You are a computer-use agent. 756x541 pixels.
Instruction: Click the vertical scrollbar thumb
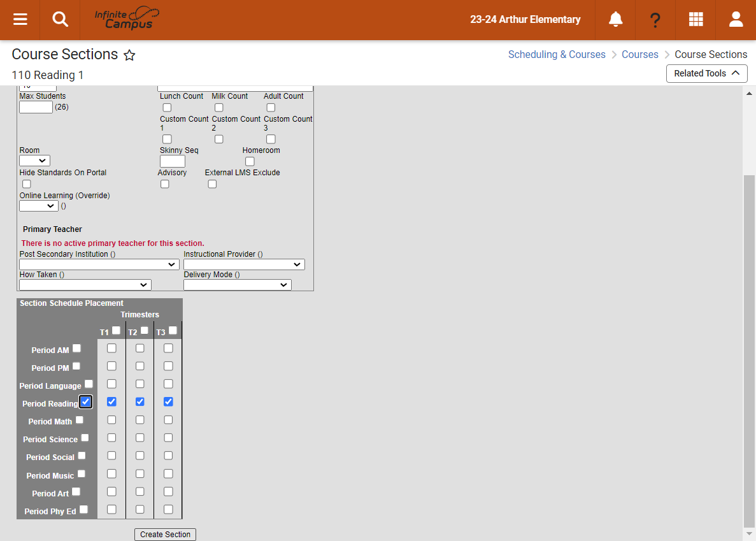click(x=749, y=351)
